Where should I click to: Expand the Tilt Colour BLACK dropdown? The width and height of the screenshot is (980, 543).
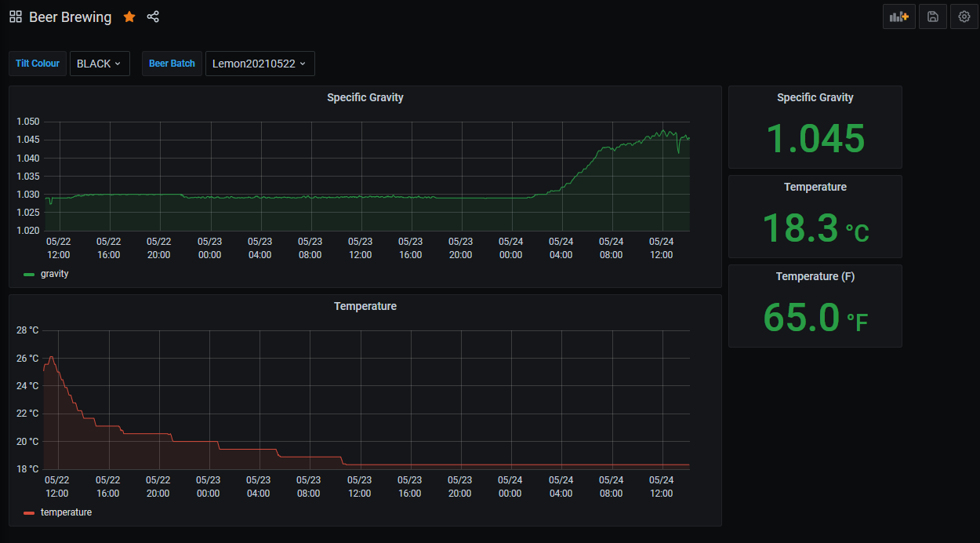(100, 64)
